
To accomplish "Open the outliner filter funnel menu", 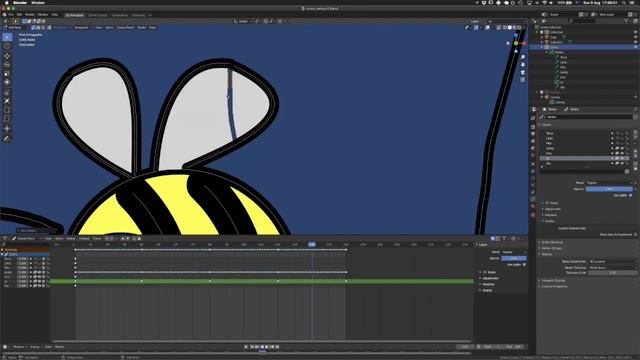I will [x=627, y=20].
